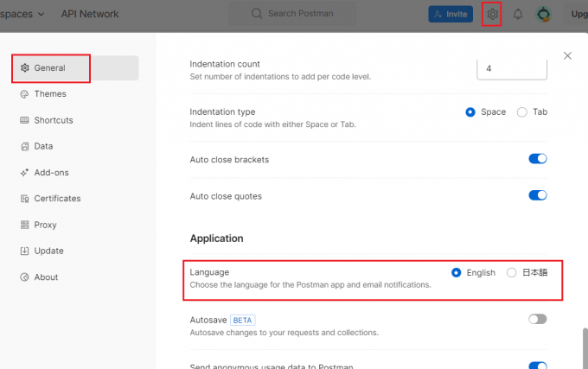Enable the Autosave toggle
The image size is (588, 369).
[538, 319]
